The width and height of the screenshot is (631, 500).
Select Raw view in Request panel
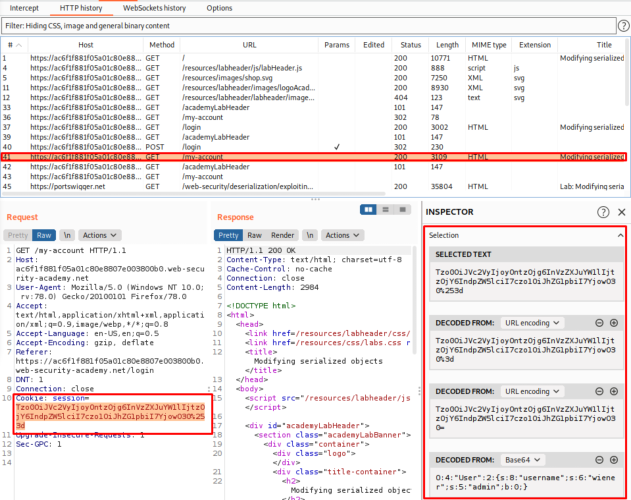click(x=46, y=235)
